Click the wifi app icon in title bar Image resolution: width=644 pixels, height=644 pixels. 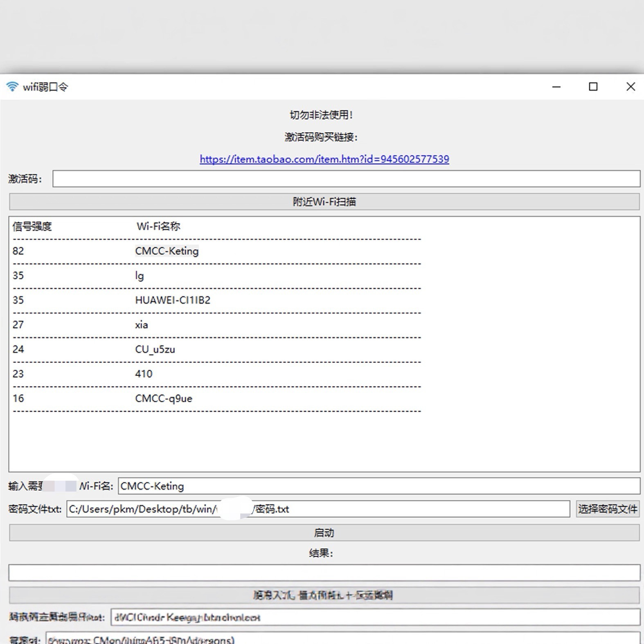12,86
